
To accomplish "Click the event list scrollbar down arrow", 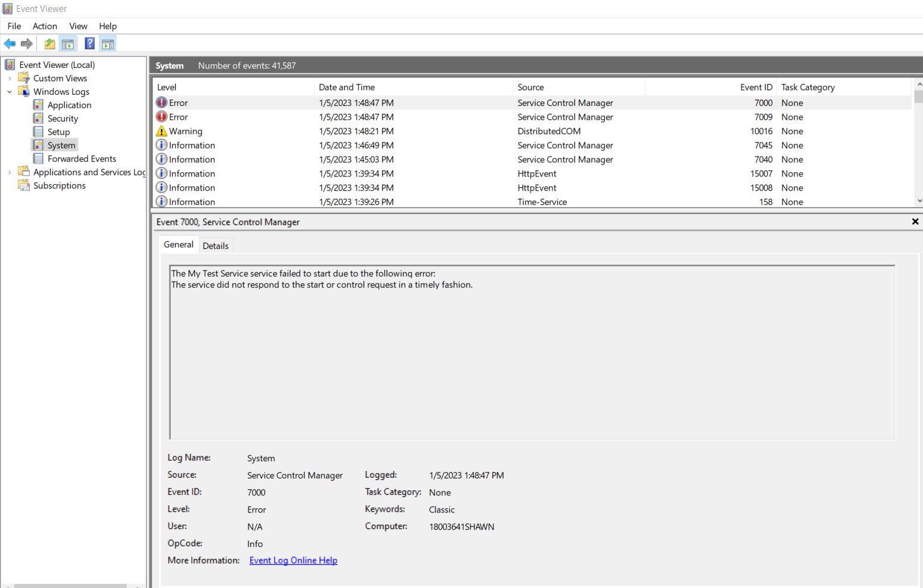I will 918,201.
